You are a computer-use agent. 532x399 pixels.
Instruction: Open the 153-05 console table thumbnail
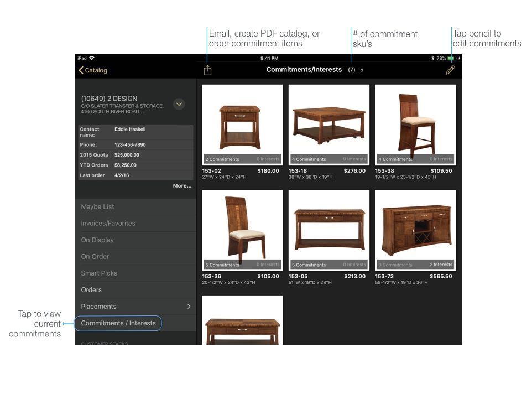tap(329, 230)
